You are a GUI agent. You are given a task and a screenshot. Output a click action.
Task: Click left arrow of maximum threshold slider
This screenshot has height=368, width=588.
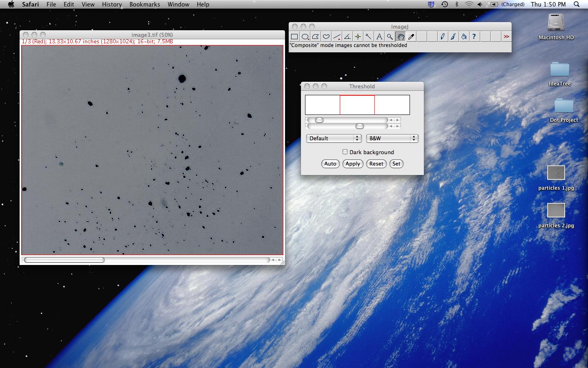(391, 126)
